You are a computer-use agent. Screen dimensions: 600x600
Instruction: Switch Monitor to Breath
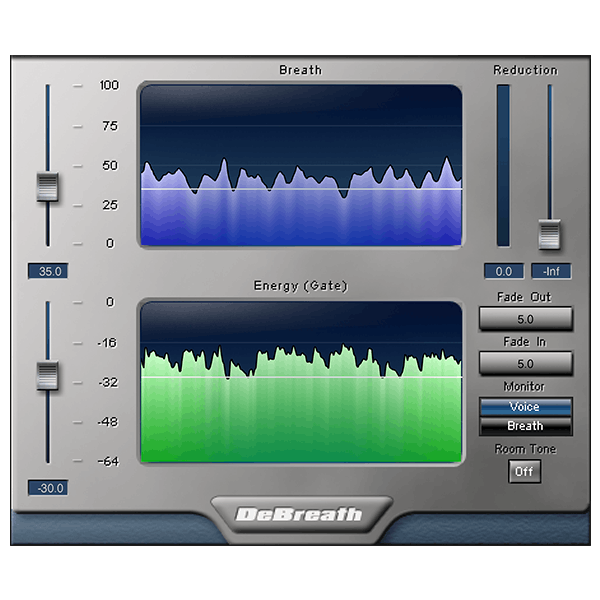(525, 426)
